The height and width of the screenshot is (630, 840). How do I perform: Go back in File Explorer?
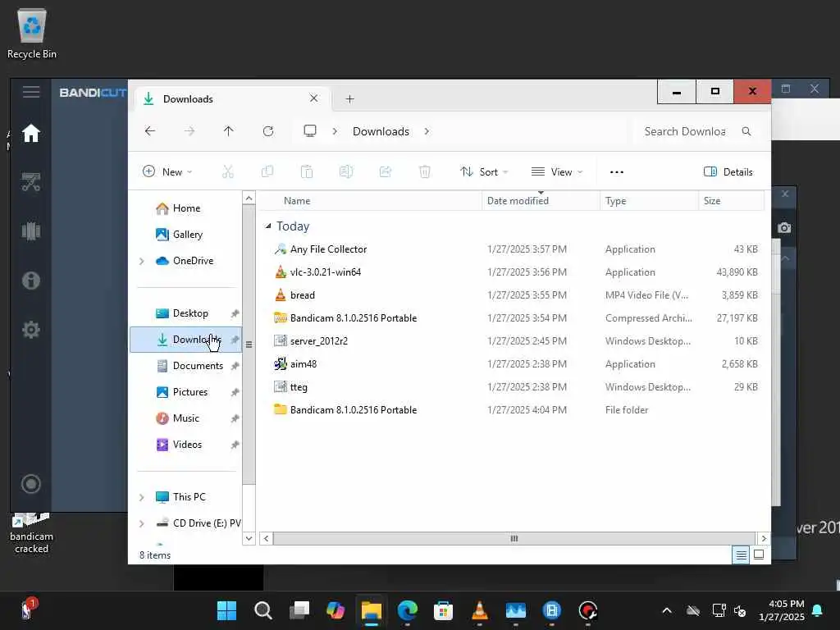pos(150,131)
